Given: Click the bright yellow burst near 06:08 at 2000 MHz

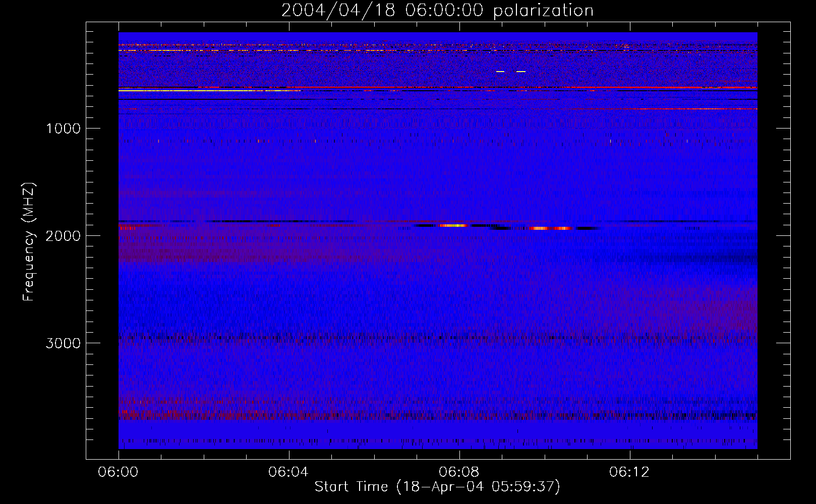Looking at the screenshot, I should point(453,225).
